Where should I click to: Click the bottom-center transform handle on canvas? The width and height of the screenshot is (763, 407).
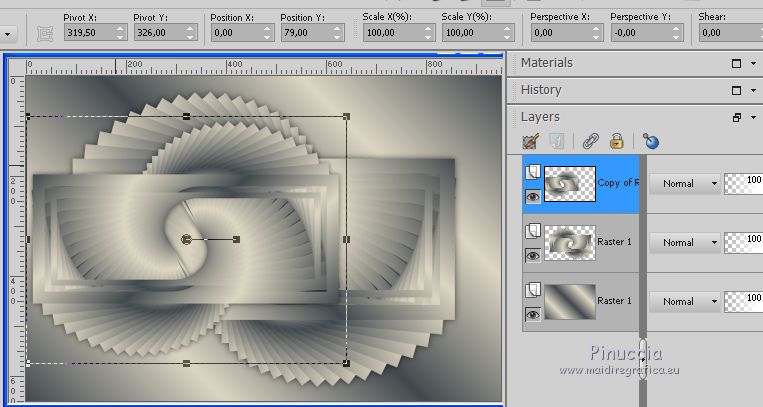pos(186,363)
